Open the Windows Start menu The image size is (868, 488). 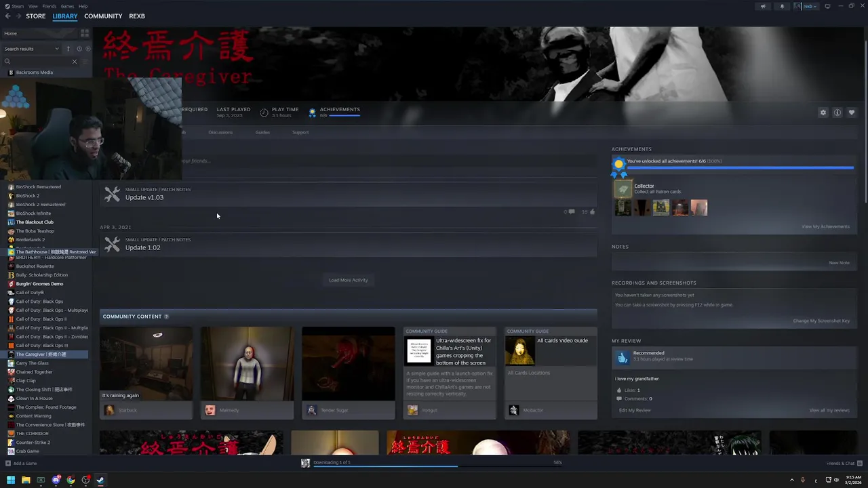point(11,480)
